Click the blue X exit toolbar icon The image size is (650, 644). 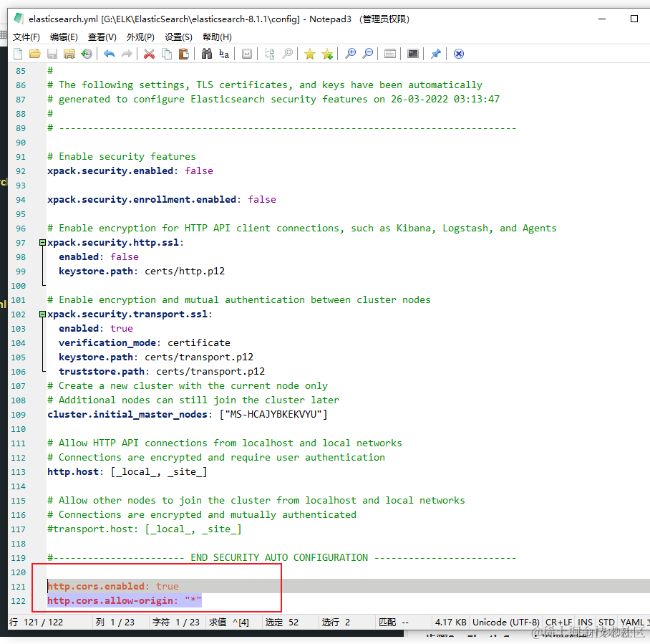pos(458,54)
